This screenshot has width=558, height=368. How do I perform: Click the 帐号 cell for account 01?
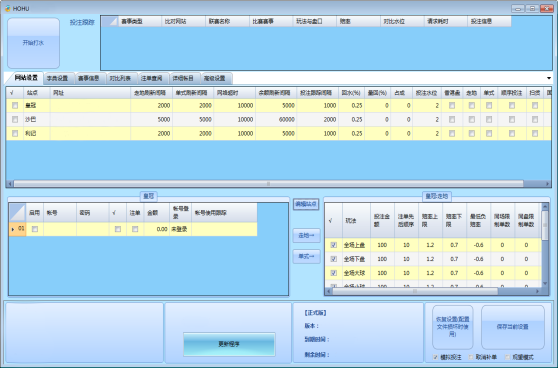[60, 229]
